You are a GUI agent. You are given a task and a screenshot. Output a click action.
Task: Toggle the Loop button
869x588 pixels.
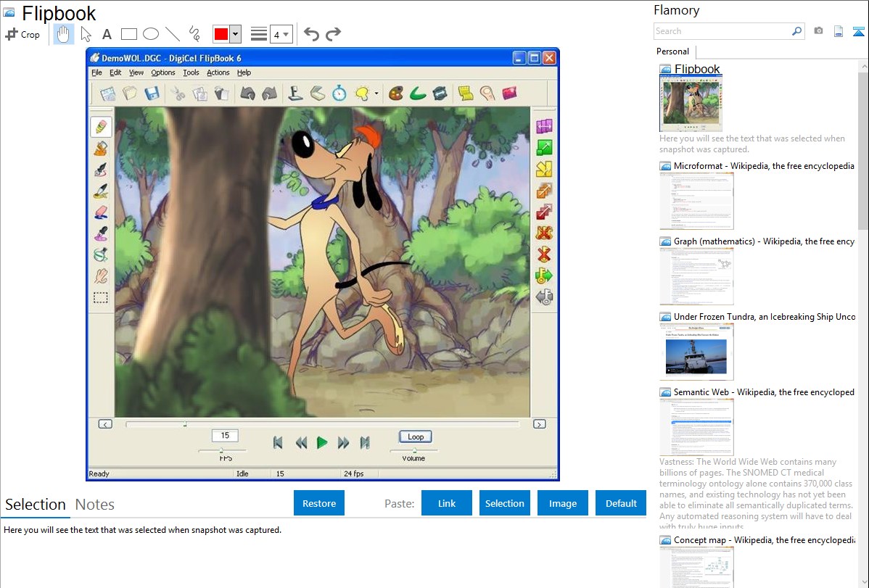coord(416,436)
